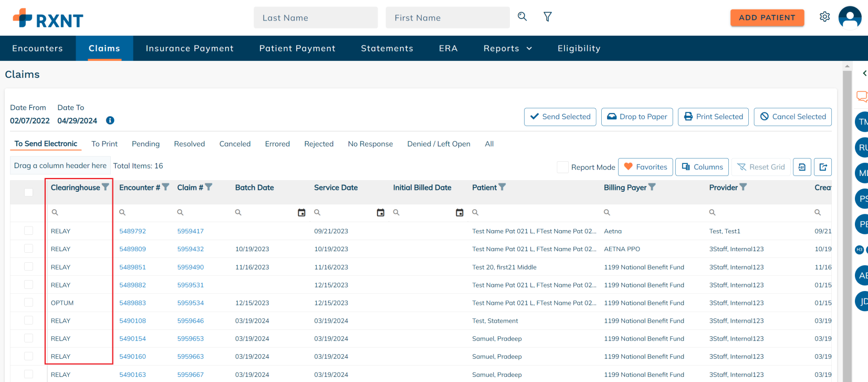Click the open-in-new share icon button
The image size is (868, 382).
pos(823,167)
